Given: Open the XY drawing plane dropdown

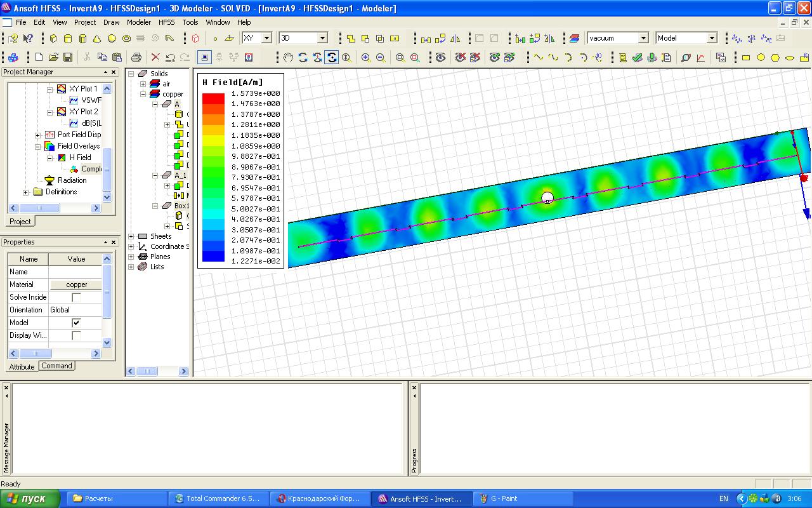Looking at the screenshot, I should coord(266,38).
